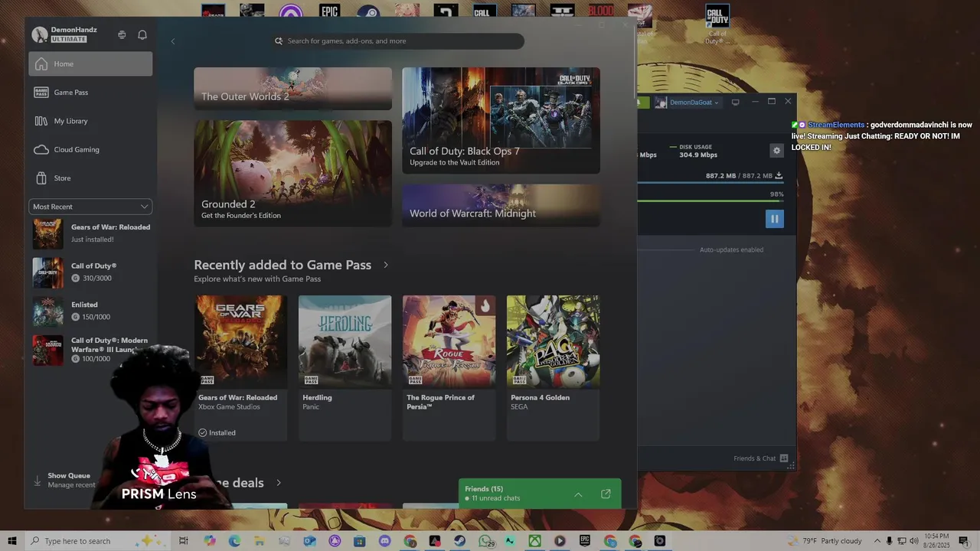Open Store in the sidebar

coord(90,178)
